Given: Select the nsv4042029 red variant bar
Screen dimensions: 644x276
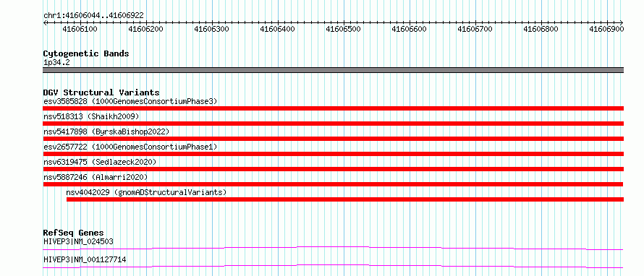Looking at the screenshot, I should [345, 199].
